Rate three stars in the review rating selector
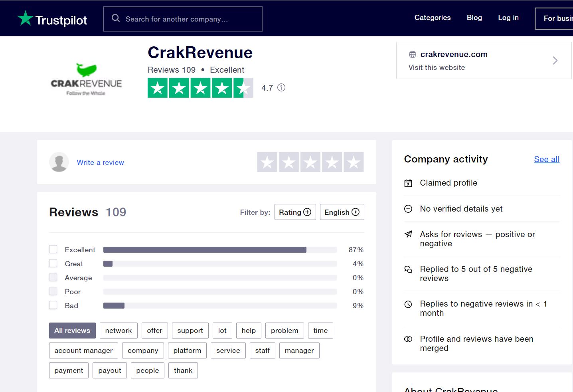This screenshot has width=573, height=392. [310, 162]
